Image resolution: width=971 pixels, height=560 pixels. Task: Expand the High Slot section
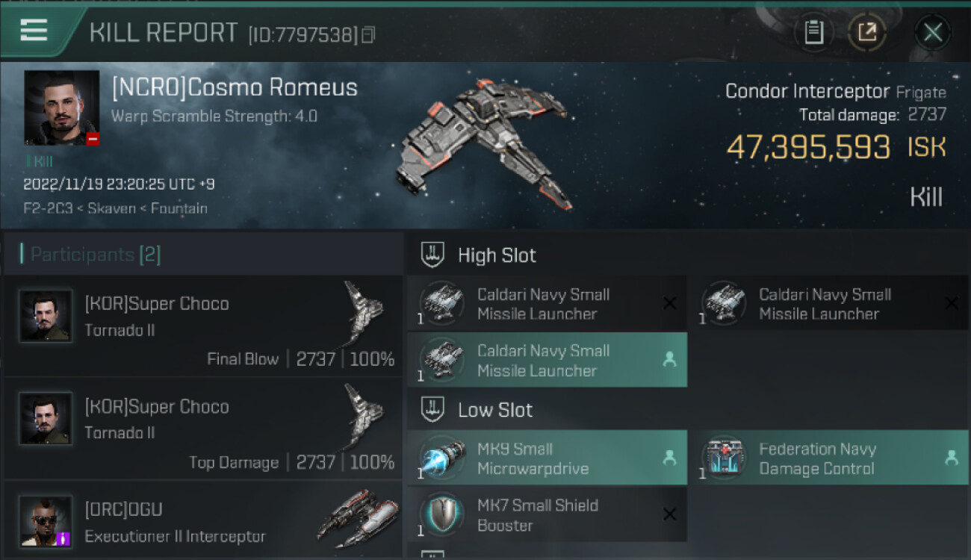497,255
